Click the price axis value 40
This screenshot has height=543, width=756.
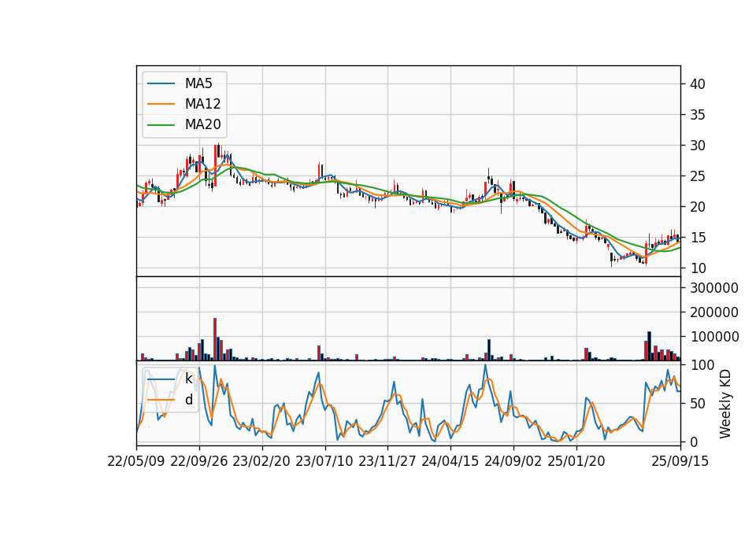[x=698, y=84]
